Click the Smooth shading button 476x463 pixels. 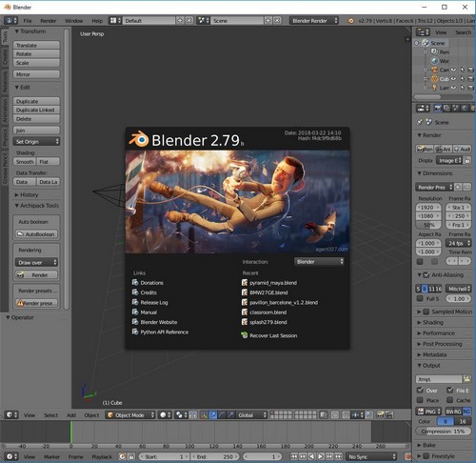pos(25,162)
